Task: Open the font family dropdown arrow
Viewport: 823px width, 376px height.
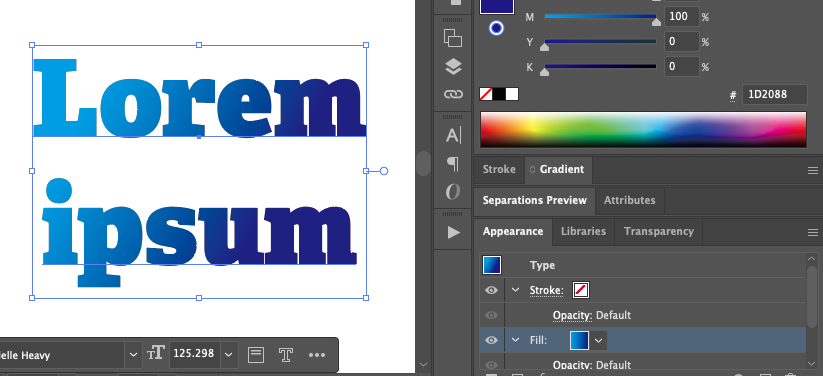Action: tap(133, 355)
